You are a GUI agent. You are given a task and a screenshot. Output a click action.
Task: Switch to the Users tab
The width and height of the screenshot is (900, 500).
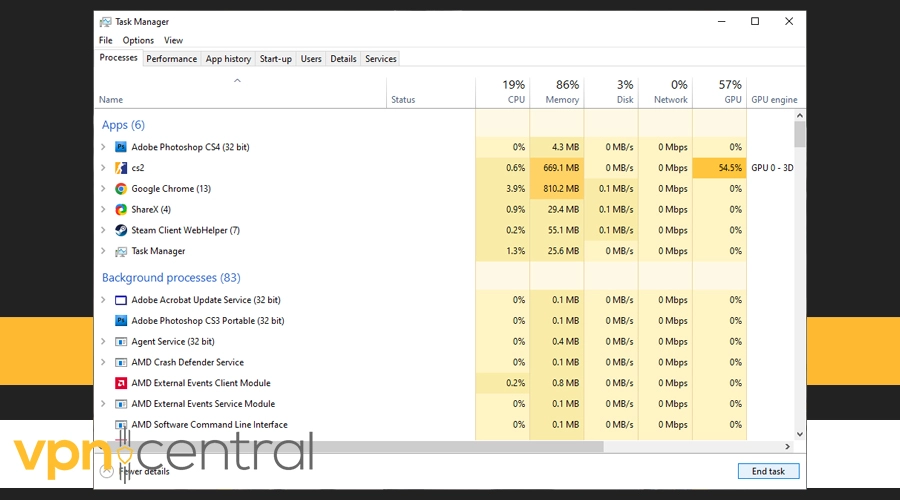[311, 59]
